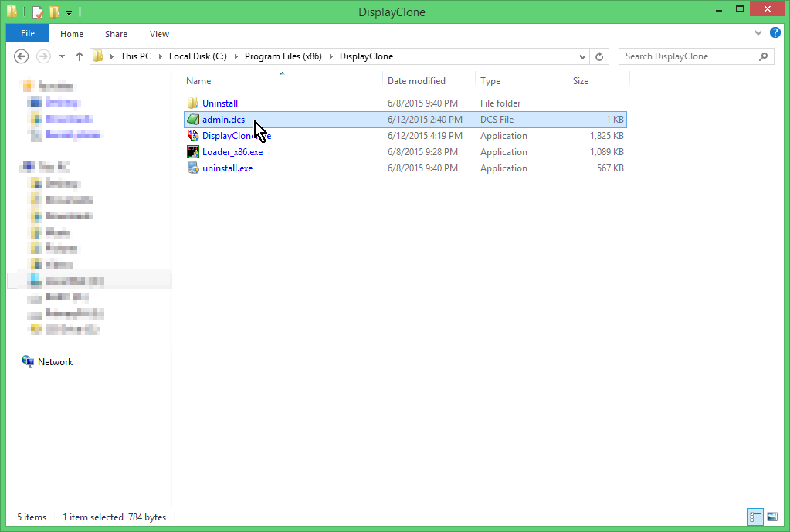Click the Properties icon in the quick access toolbar
Screen dimensions: 790x532
pyautogui.click(x=38, y=12)
